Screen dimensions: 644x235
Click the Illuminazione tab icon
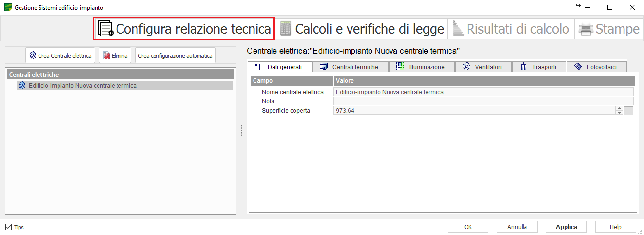click(x=401, y=67)
